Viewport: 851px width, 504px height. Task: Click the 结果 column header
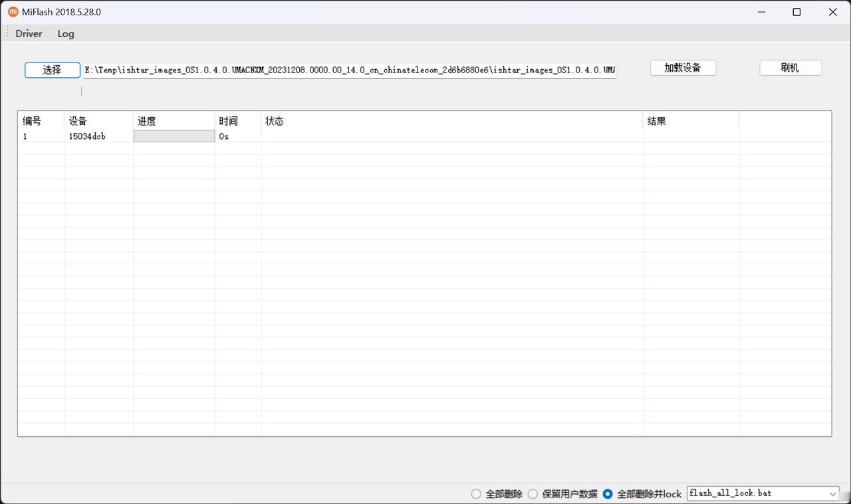691,121
